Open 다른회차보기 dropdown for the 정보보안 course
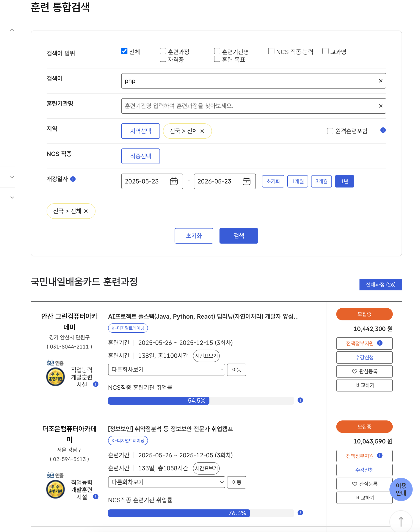The image size is (420, 532). [166, 482]
